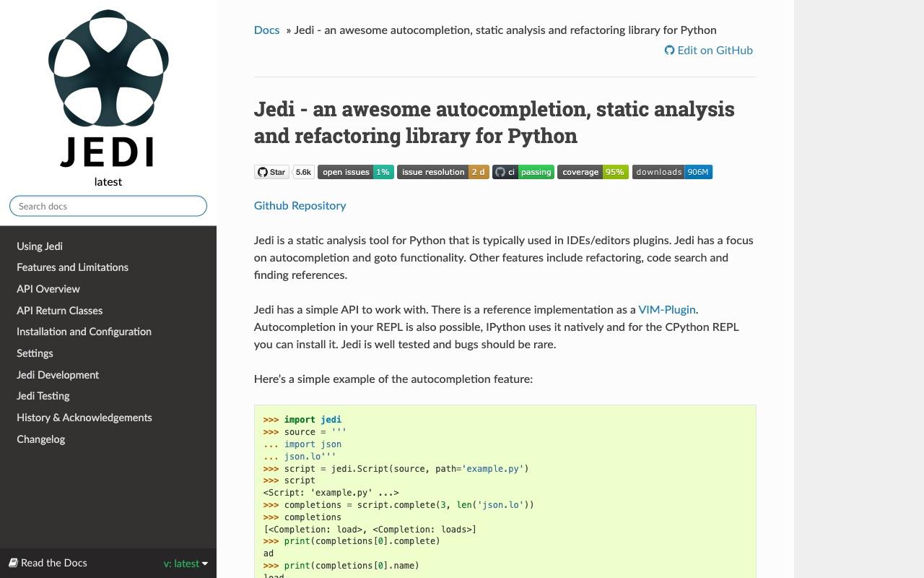Image resolution: width=924 pixels, height=578 pixels.
Task: Click the open issues 1% badge
Action: coord(356,172)
